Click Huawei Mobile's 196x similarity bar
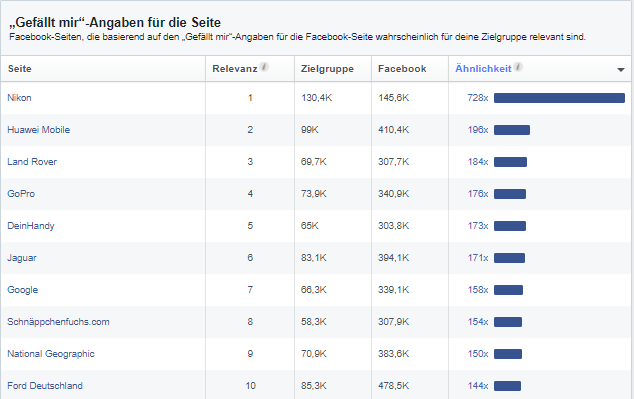The image size is (634, 399). click(x=512, y=130)
